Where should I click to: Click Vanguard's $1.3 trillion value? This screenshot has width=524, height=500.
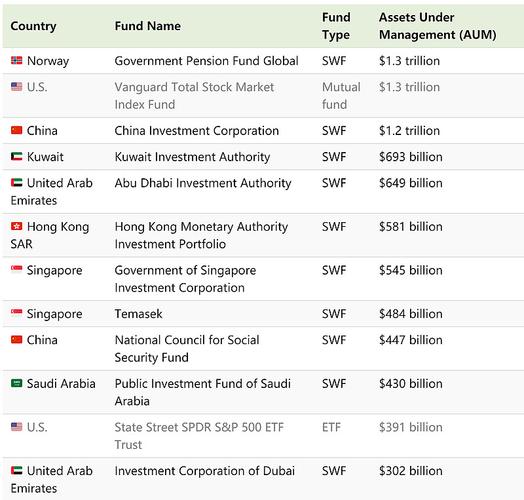[x=409, y=87]
